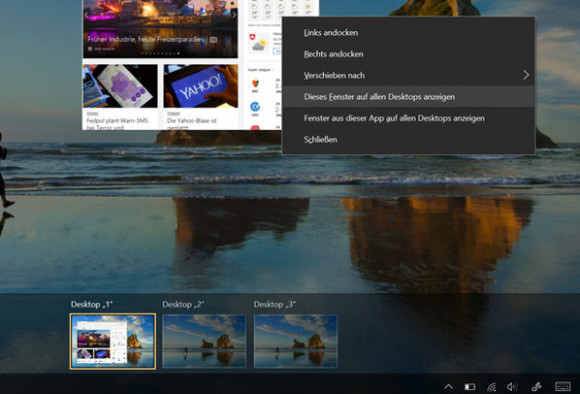Screen dimensions: 580x394
Task: Open the touch keyboard tray icon
Action: (x=563, y=387)
